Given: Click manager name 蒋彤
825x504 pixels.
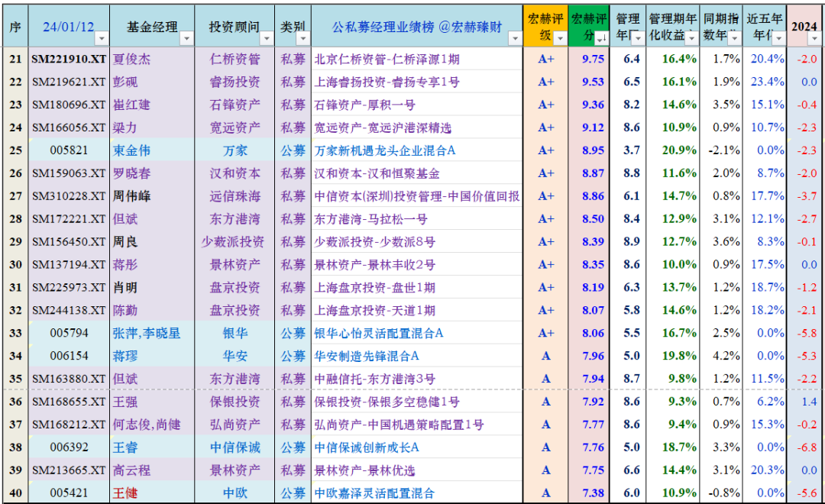Looking at the screenshot, I should tap(125, 265).
